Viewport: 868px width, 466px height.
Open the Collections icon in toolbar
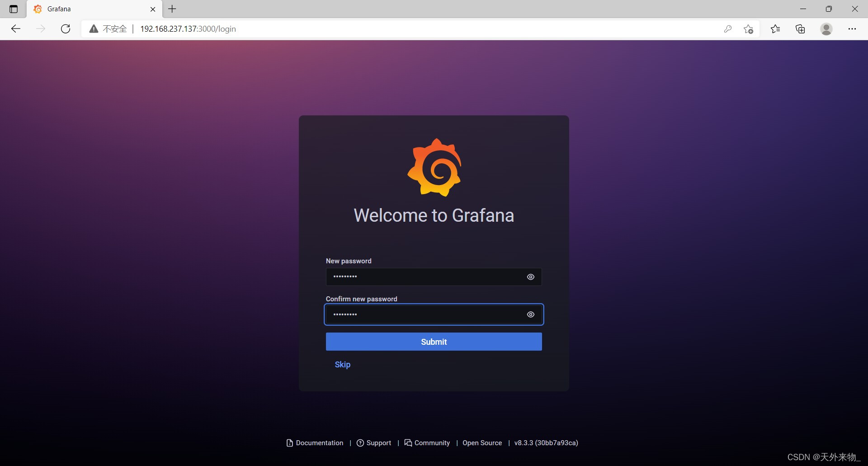pos(800,29)
